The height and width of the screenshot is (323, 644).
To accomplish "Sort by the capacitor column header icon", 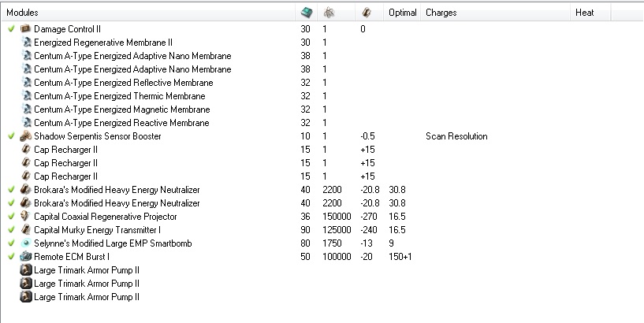I will pos(366,13).
